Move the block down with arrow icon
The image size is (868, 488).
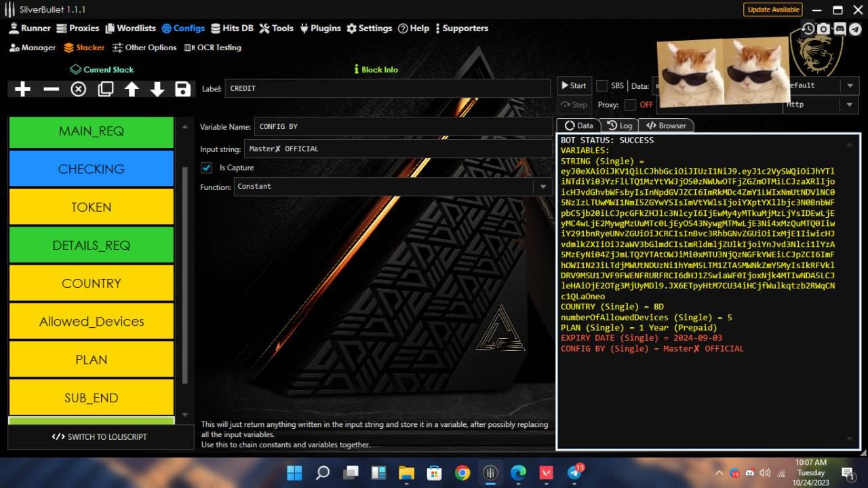pos(157,89)
